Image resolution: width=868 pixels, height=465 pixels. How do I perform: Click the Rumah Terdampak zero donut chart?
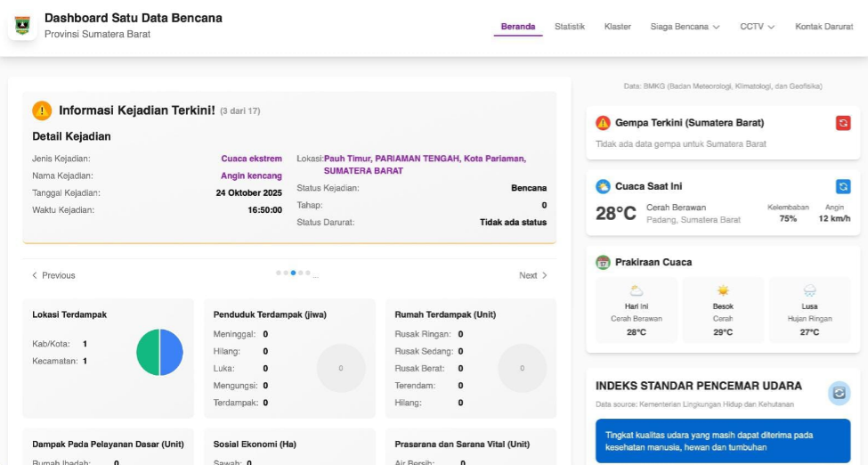click(x=522, y=368)
